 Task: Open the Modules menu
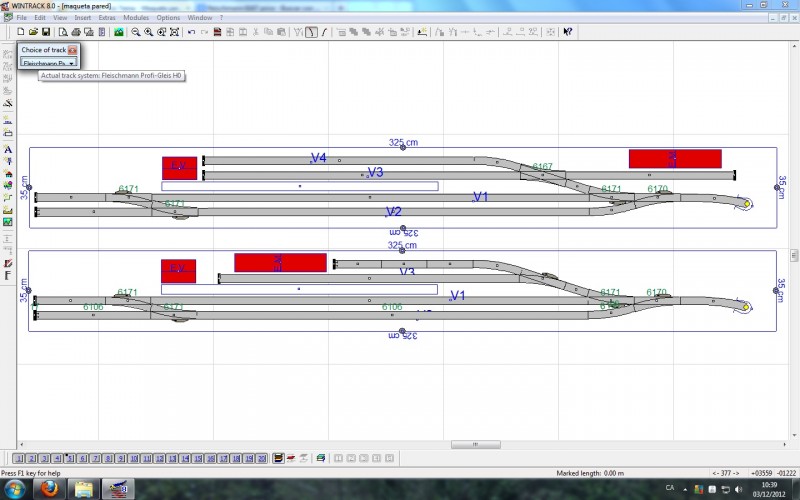tap(136, 18)
